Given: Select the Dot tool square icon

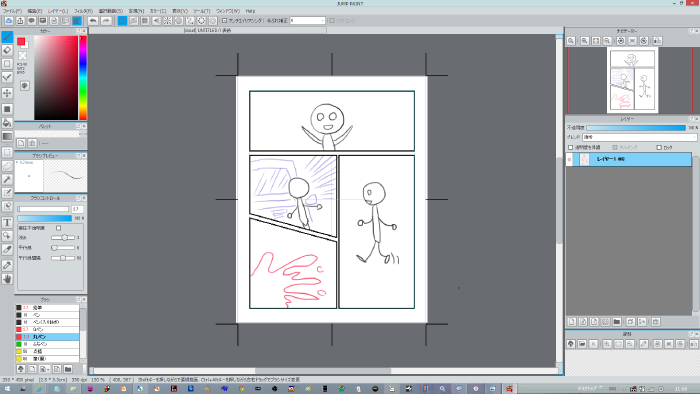Looking at the screenshot, I should [x=7, y=64].
